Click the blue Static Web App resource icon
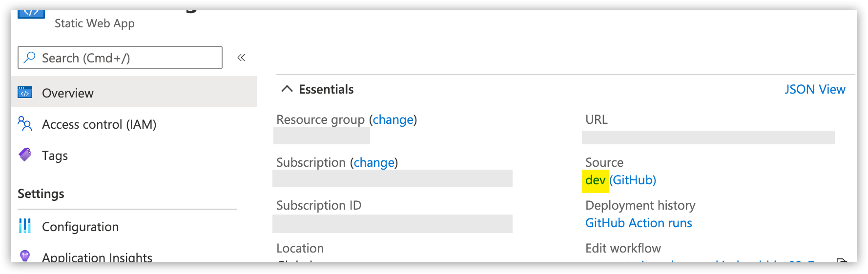 click(x=31, y=14)
